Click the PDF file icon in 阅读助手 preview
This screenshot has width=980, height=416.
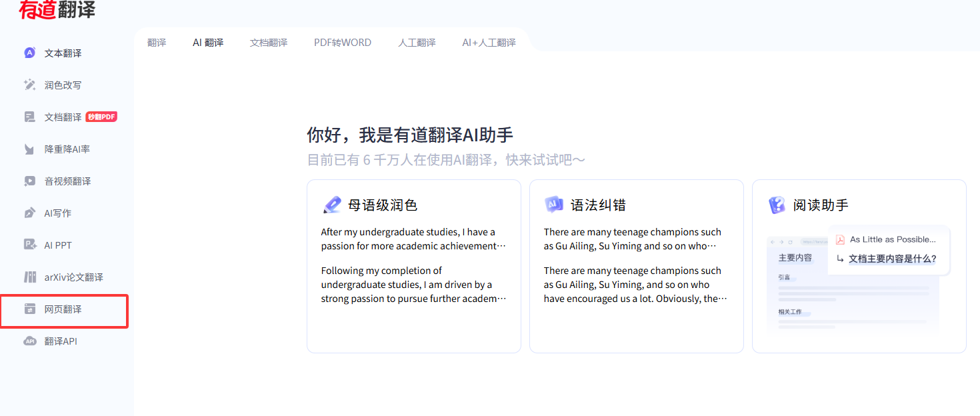[841, 240]
